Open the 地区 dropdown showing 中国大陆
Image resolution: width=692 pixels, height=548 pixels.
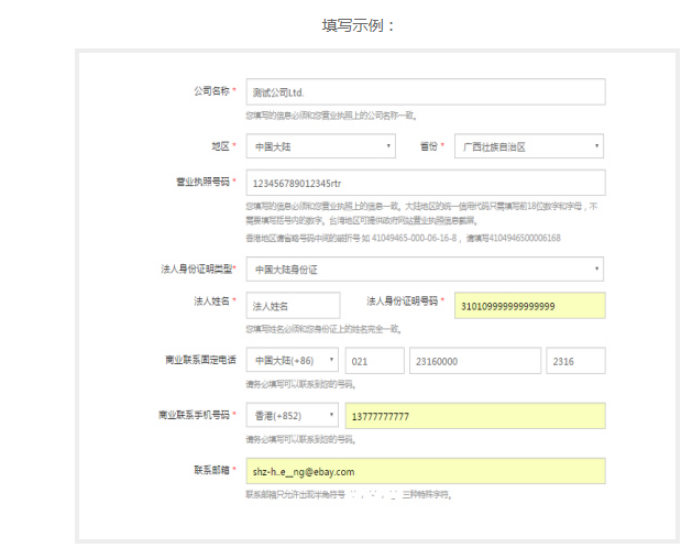320,146
